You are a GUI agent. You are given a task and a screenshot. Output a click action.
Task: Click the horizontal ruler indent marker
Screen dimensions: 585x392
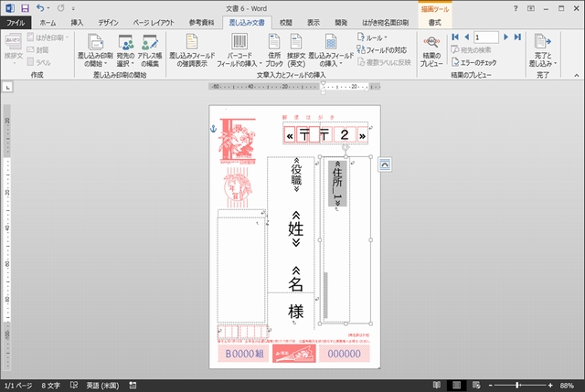[323, 88]
